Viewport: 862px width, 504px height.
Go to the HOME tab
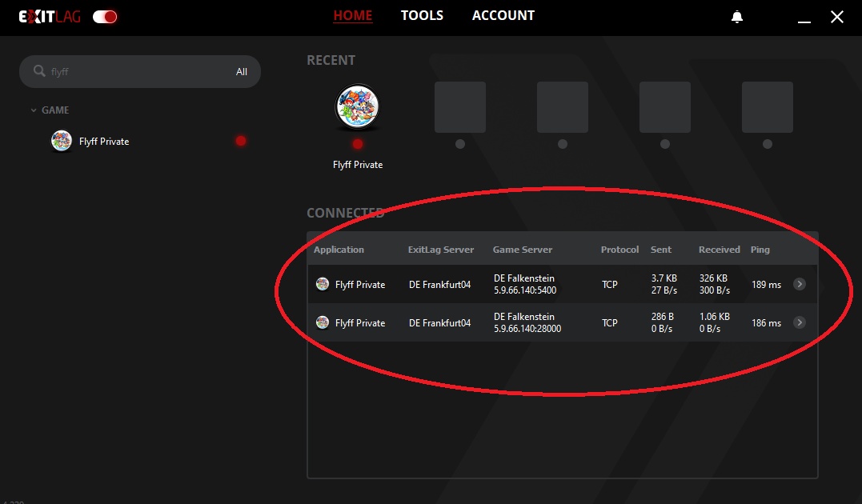tap(353, 16)
